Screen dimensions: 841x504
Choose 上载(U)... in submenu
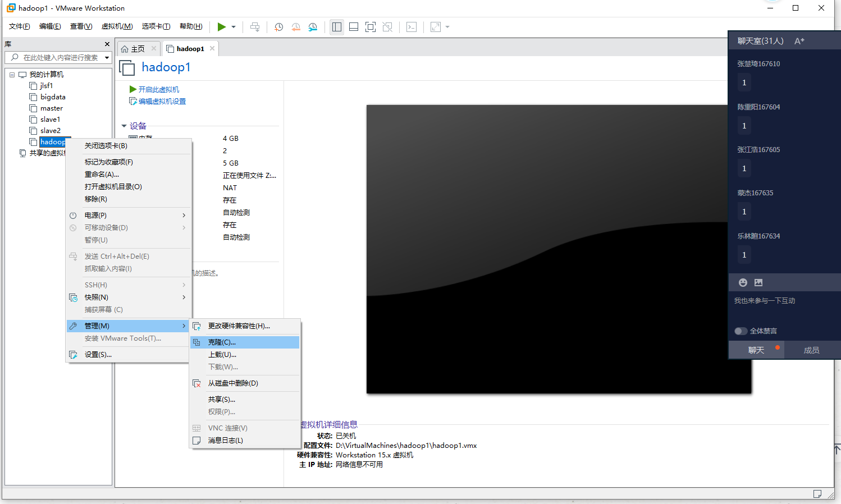245,355
